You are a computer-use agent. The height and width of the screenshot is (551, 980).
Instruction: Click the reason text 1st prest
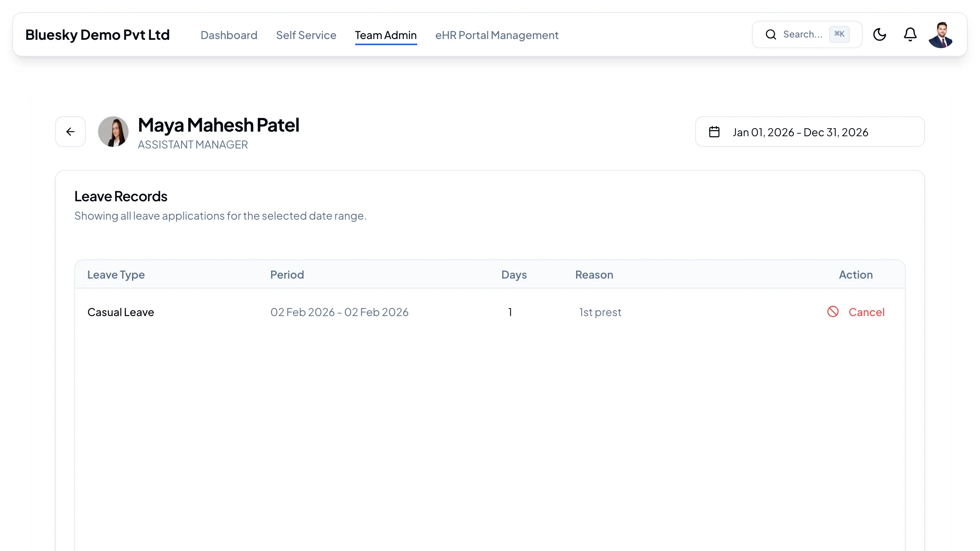(x=600, y=312)
